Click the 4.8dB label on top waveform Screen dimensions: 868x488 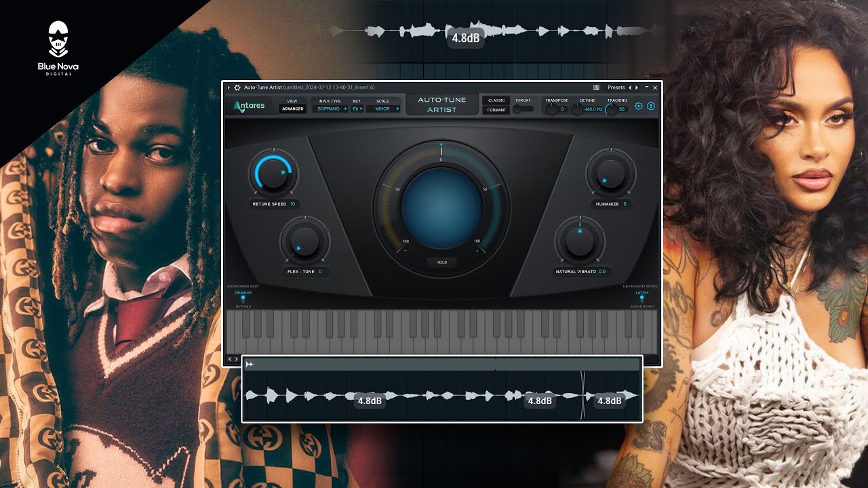click(x=466, y=38)
